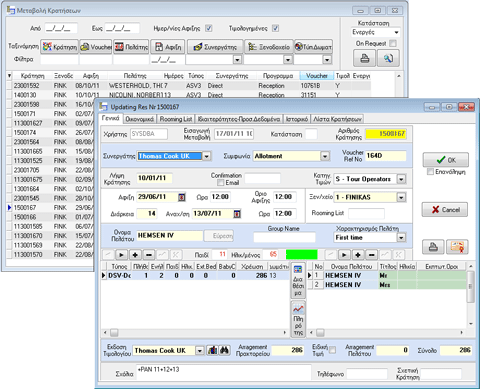This screenshot has height=389, width=480.
Task: Enable On Request checkbox
Action: coord(393,43)
